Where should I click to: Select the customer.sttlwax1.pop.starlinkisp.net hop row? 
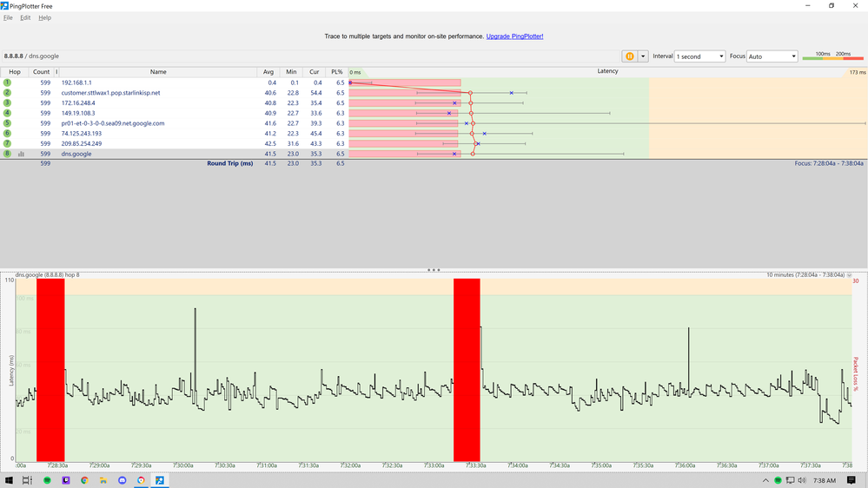(110, 93)
